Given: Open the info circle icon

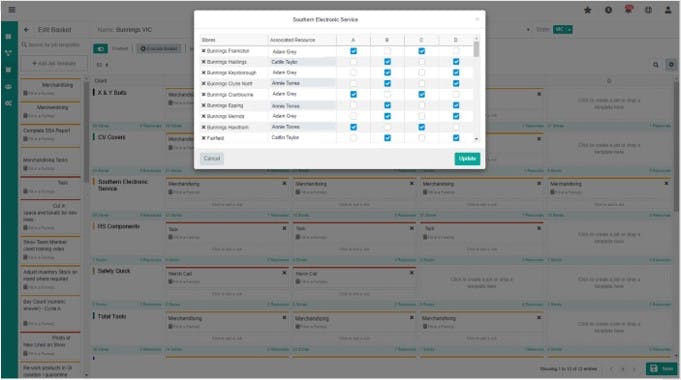Looking at the screenshot, I should pyautogui.click(x=608, y=10).
